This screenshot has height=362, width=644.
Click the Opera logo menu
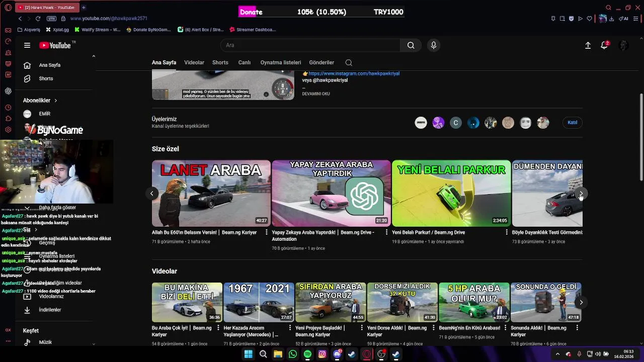click(x=8, y=8)
